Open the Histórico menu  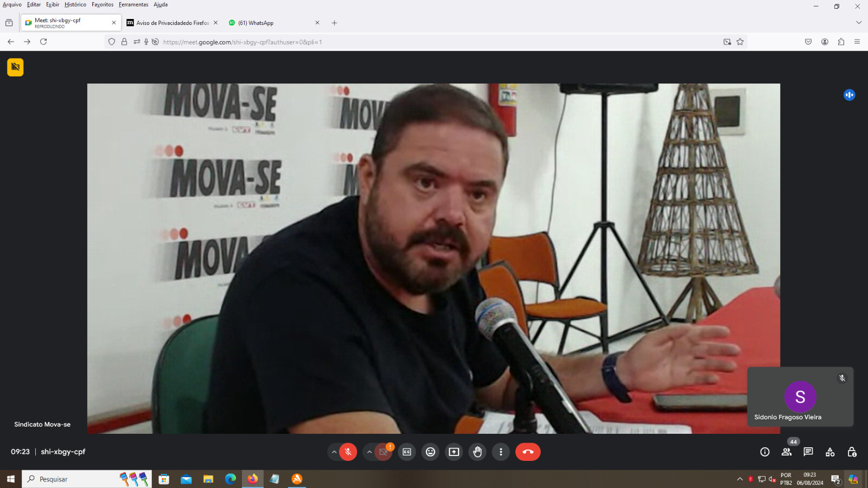[75, 4]
